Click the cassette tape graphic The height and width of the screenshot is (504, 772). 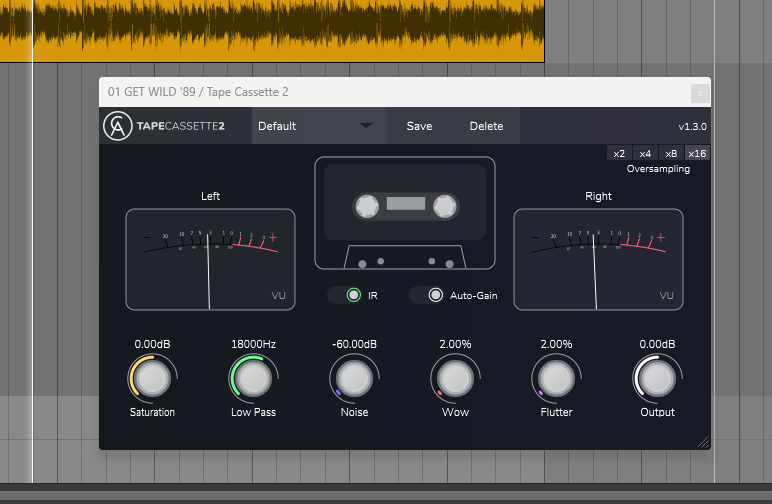(x=405, y=213)
